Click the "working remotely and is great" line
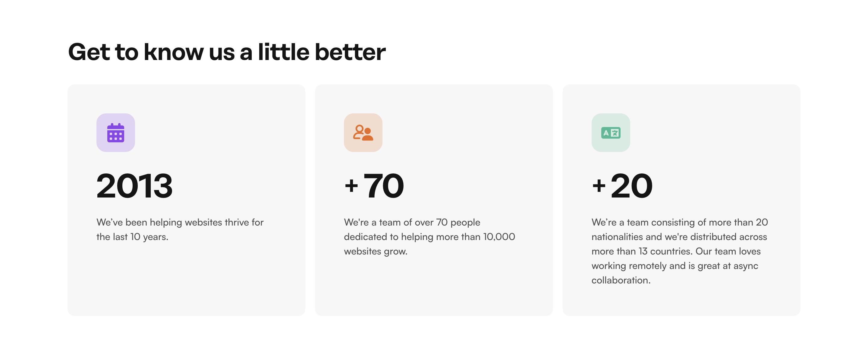 (675, 266)
